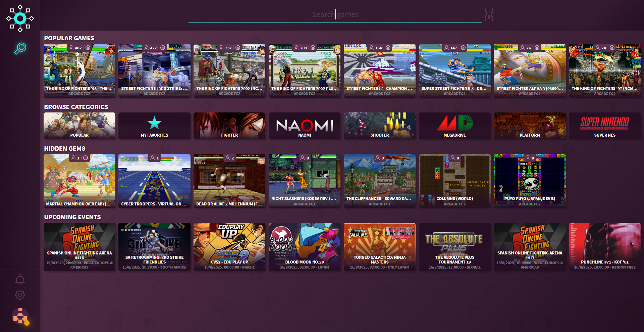Screen dimensions: 644x332
Task: View Spanish Online Fighting Arena #417 event
Action: 530,247
